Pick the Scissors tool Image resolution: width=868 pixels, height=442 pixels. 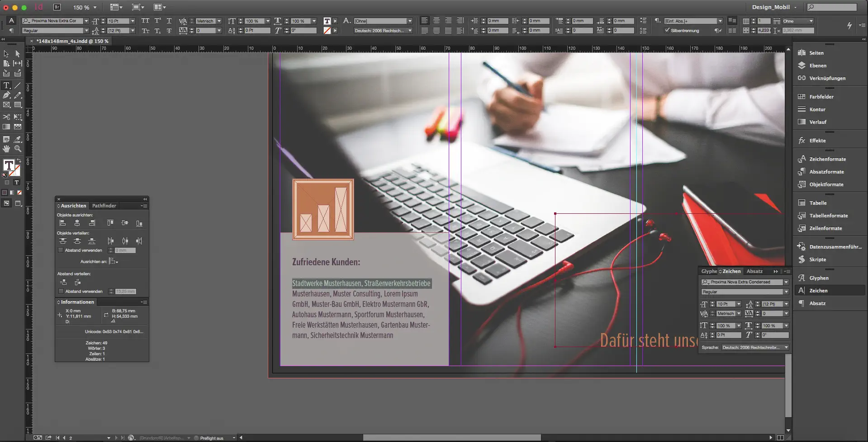[x=6, y=117]
